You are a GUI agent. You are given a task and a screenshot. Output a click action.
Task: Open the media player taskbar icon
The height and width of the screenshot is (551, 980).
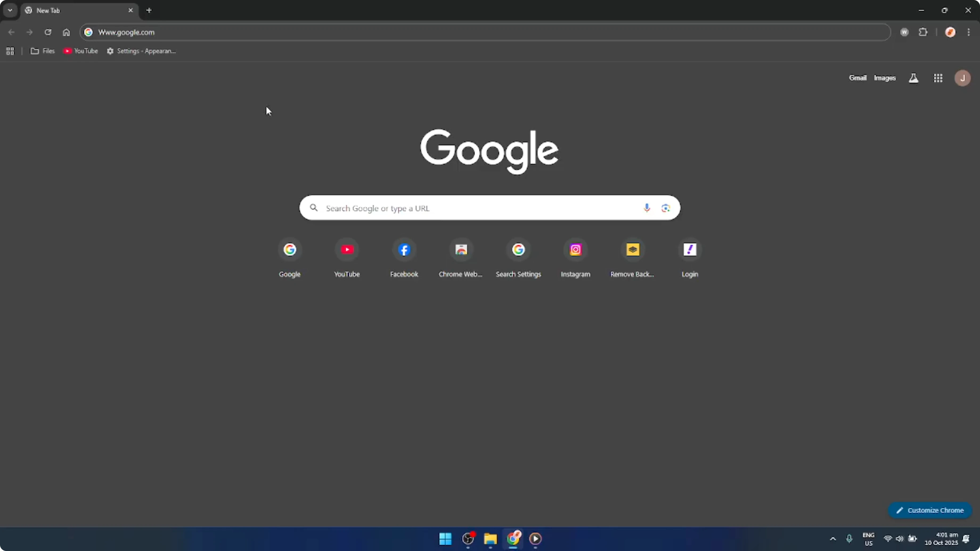pos(535,538)
